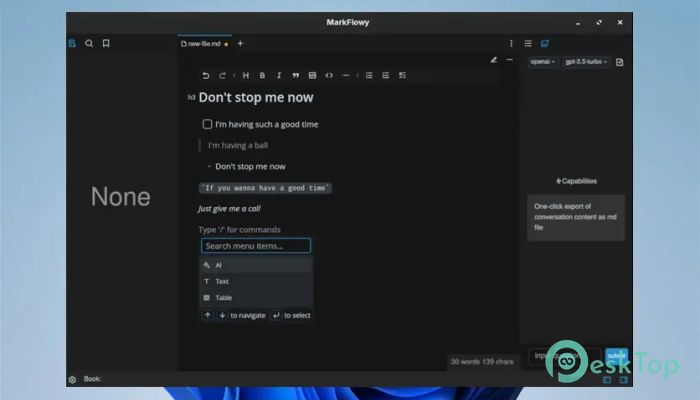This screenshot has height=400, width=700.
Task: Focus the AI chat input field
Action: pos(564,356)
